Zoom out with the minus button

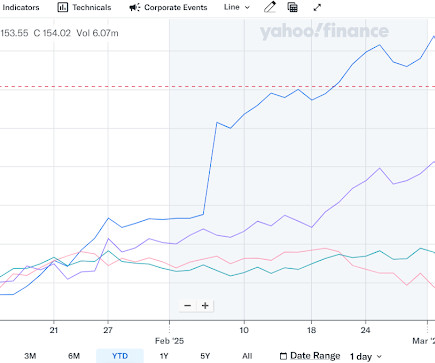pyautogui.click(x=187, y=305)
